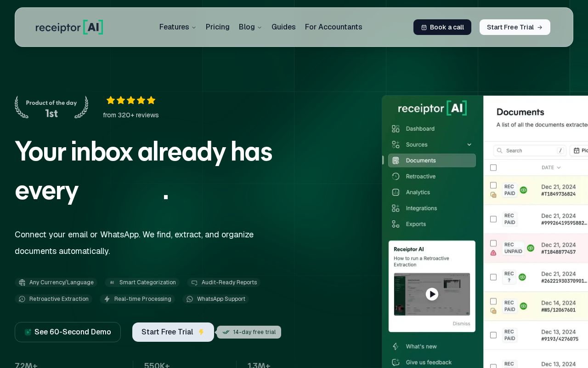Screen dimensions: 588x368
Task: Check the box for document #26221930370901
Action: click(493, 277)
